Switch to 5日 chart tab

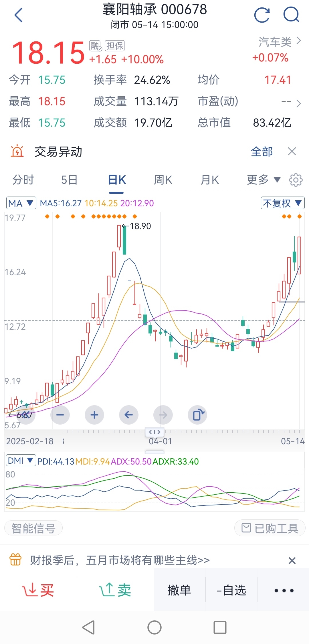click(x=70, y=180)
